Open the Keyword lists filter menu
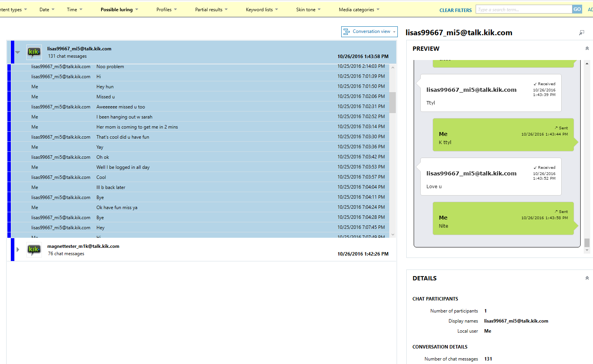The width and height of the screenshot is (593, 364). pyautogui.click(x=262, y=10)
